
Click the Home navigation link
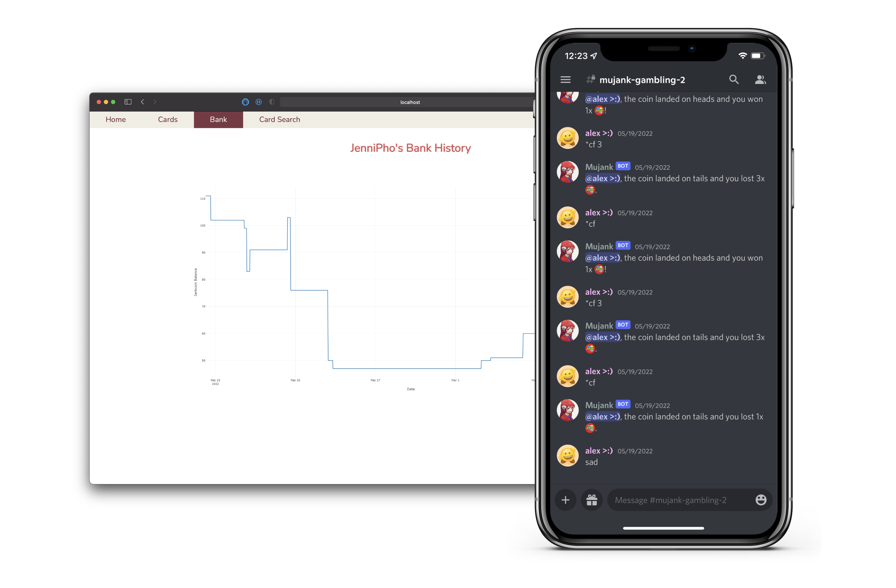(x=117, y=120)
